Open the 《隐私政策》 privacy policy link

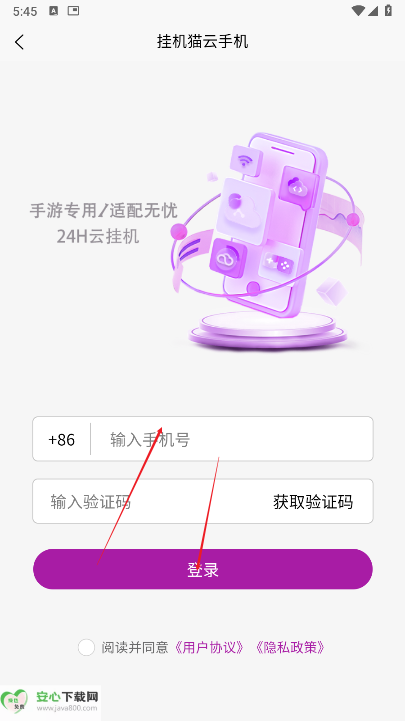(290, 647)
